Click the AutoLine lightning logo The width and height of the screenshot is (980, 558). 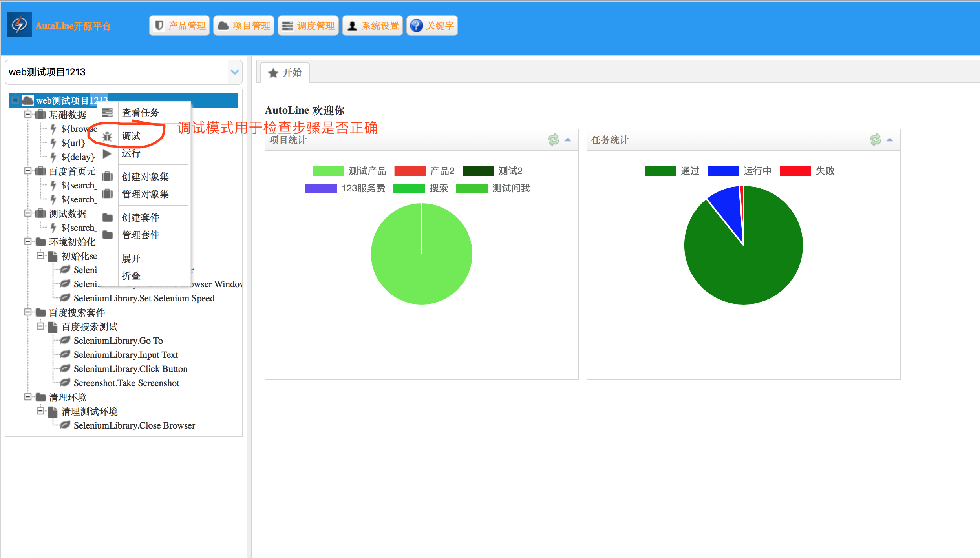[x=20, y=25]
